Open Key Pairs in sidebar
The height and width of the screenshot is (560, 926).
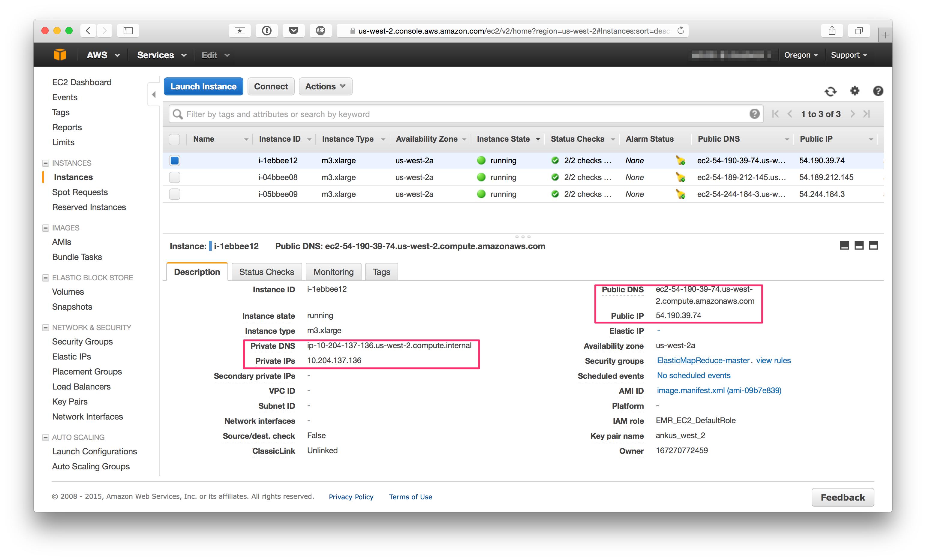click(x=70, y=402)
